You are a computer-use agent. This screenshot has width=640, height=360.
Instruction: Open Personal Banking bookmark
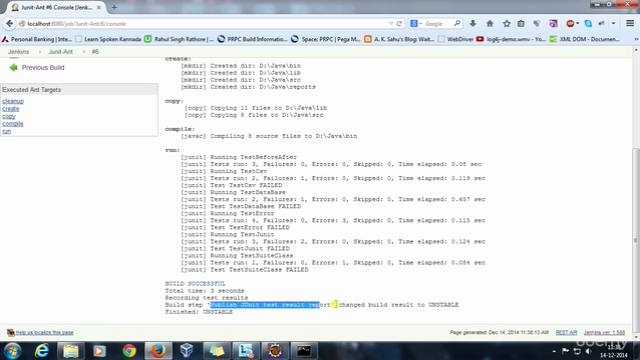[x=37, y=39]
